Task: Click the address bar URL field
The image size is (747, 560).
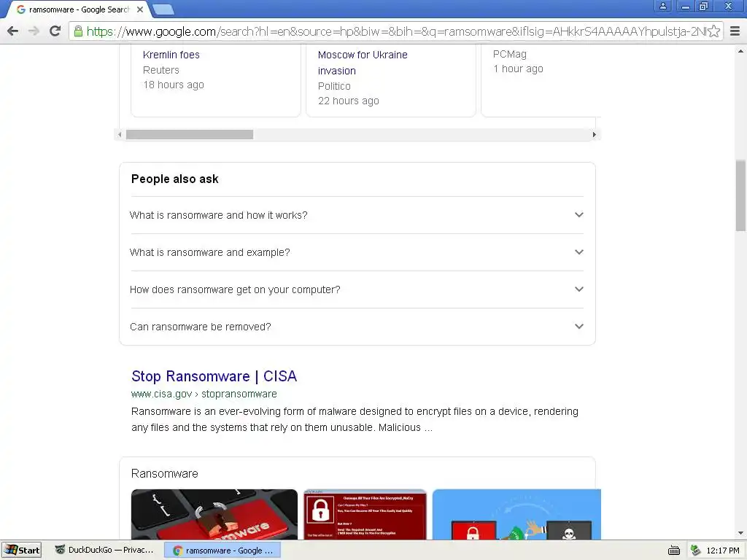Action: pyautogui.click(x=395, y=31)
